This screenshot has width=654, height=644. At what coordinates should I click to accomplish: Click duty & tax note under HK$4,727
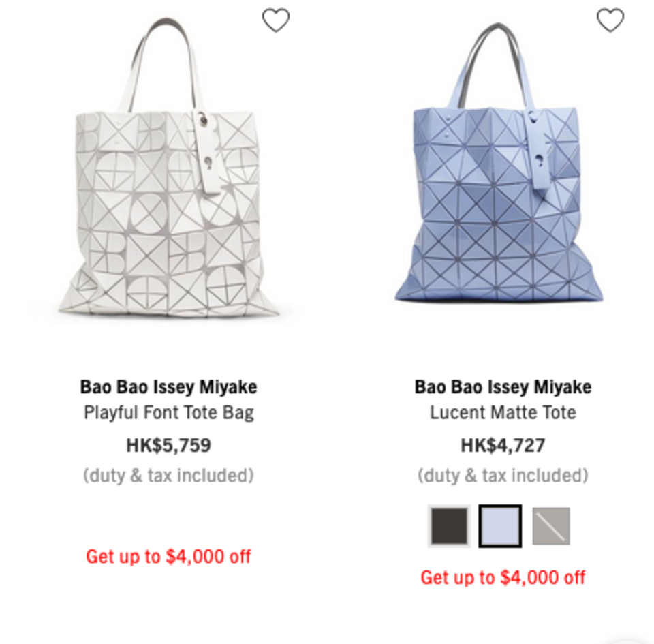[503, 476]
